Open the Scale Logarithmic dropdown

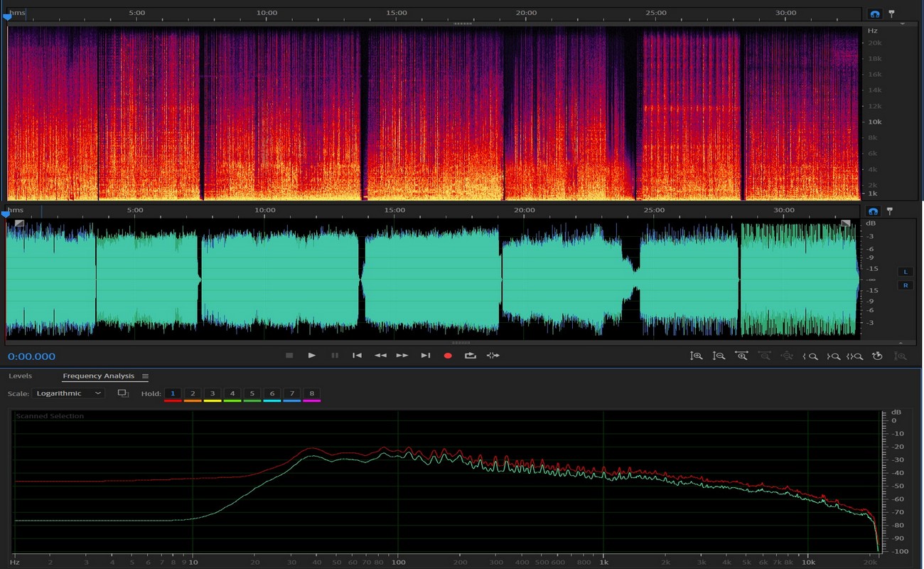[x=69, y=393]
